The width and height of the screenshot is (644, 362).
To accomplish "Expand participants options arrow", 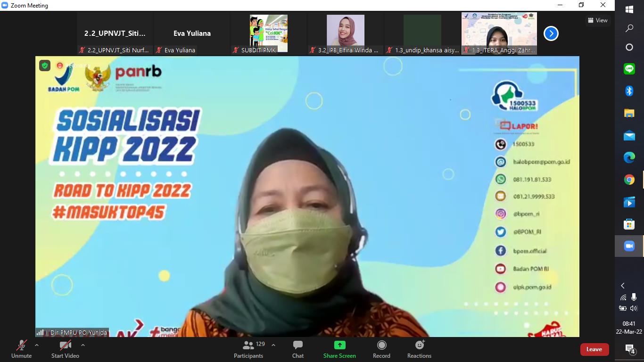I will pyautogui.click(x=273, y=345).
